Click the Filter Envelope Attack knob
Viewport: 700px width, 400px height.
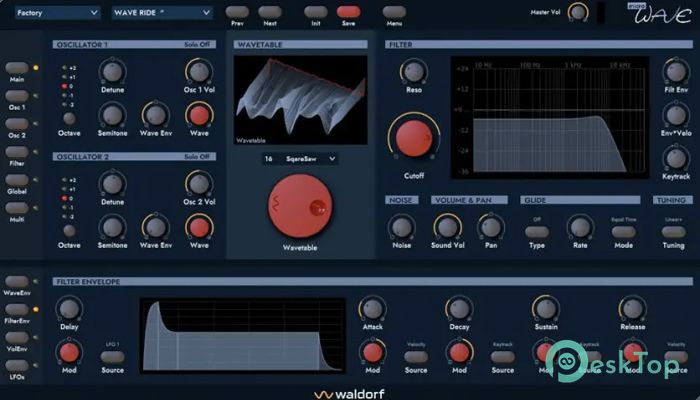pyautogui.click(x=372, y=308)
